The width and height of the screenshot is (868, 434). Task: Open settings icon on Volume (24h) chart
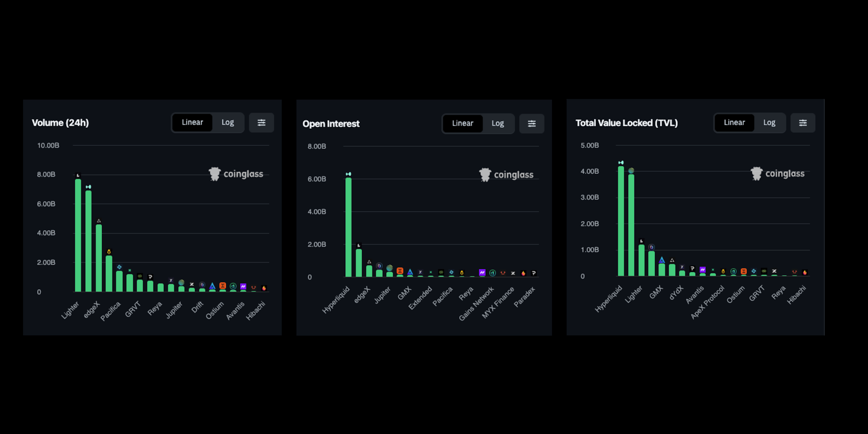pyautogui.click(x=261, y=123)
